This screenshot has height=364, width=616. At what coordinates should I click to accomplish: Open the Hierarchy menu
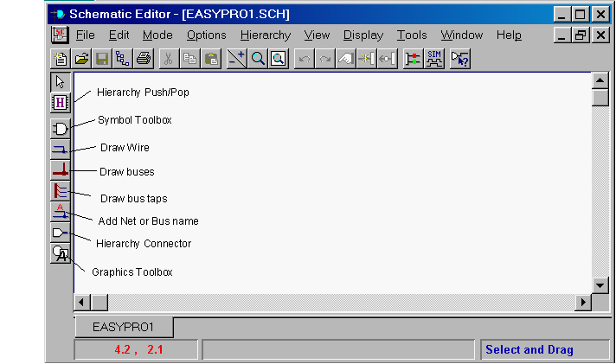[266, 35]
